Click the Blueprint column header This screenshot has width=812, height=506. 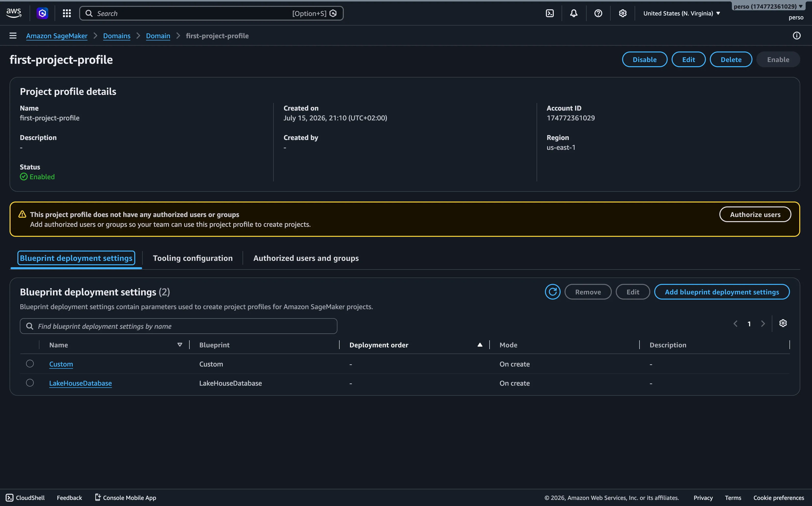214,345
